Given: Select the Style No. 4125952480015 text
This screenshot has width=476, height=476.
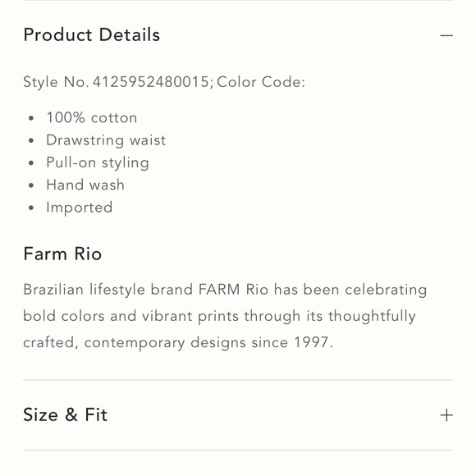Looking at the screenshot, I should (x=118, y=82).
